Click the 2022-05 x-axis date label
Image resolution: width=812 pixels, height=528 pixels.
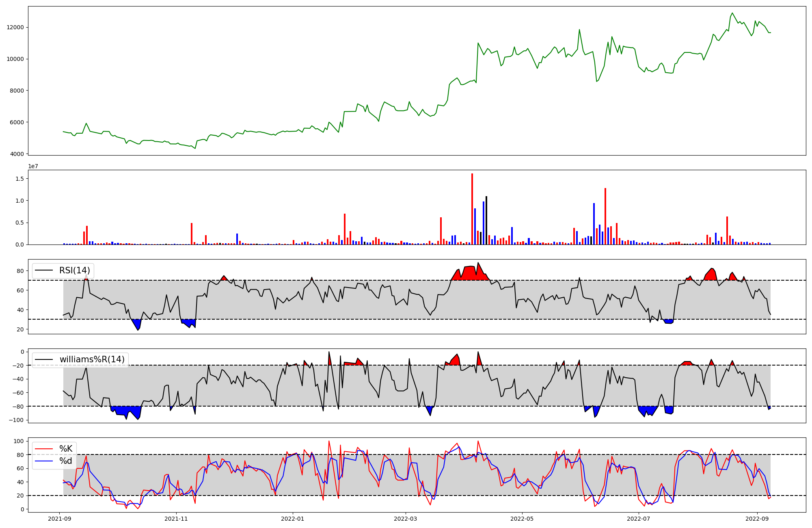point(522,519)
